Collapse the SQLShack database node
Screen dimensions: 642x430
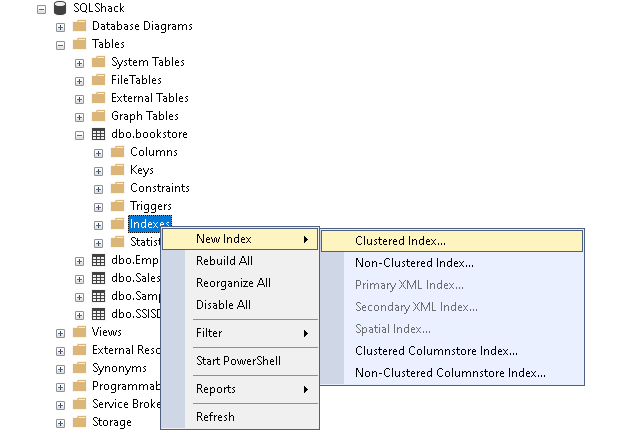pyautogui.click(x=41, y=8)
